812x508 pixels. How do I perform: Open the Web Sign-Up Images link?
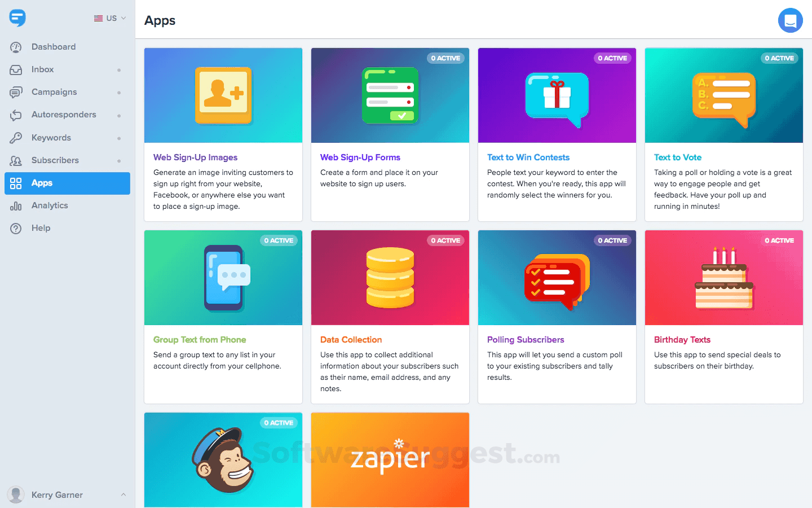pos(195,157)
